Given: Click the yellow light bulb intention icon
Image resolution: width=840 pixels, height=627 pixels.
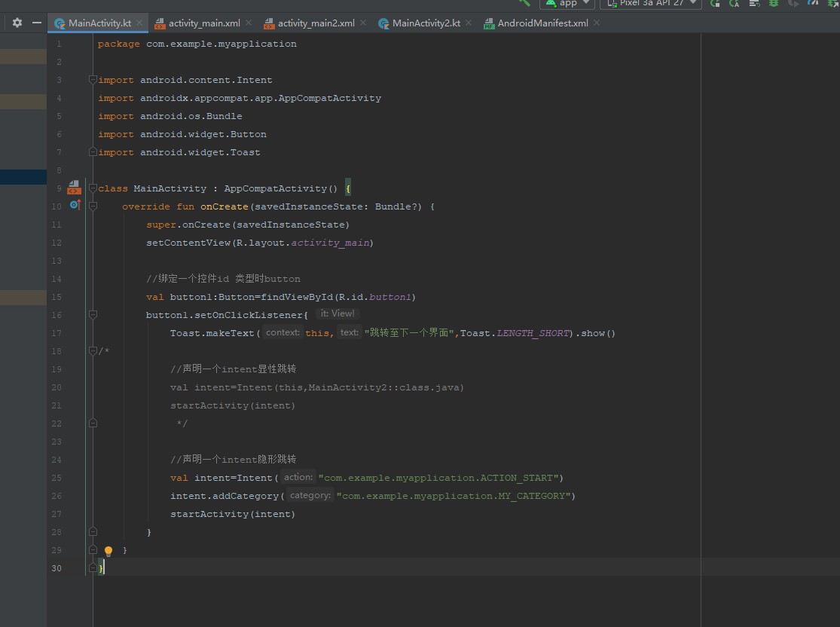Looking at the screenshot, I should (x=108, y=551).
